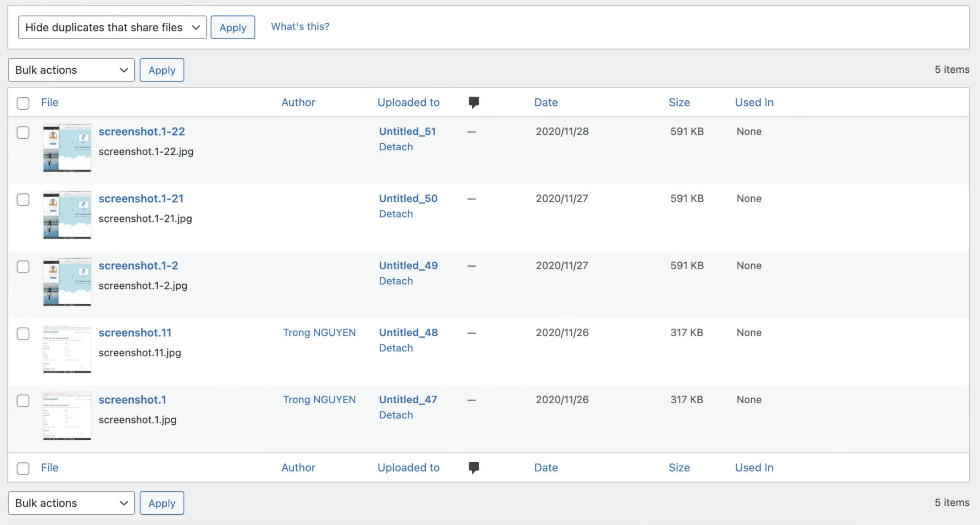Open the 'What's this?' help link

(x=300, y=26)
